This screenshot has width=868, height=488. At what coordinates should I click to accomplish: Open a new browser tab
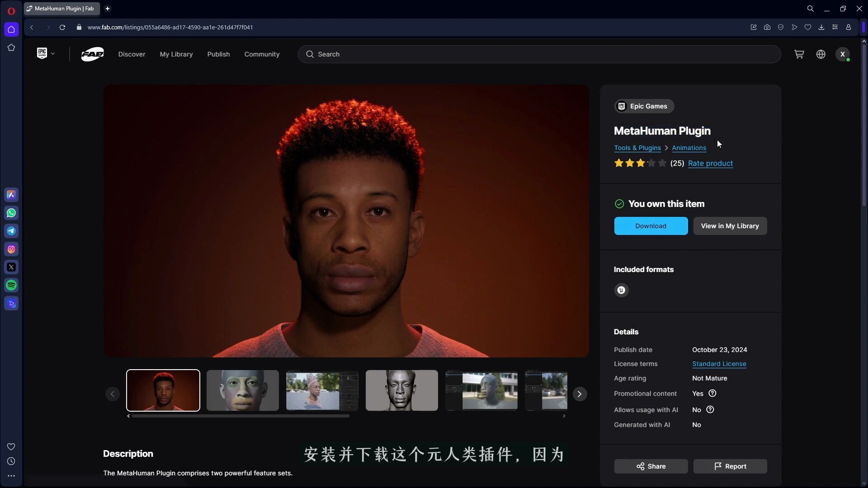pyautogui.click(x=108, y=9)
